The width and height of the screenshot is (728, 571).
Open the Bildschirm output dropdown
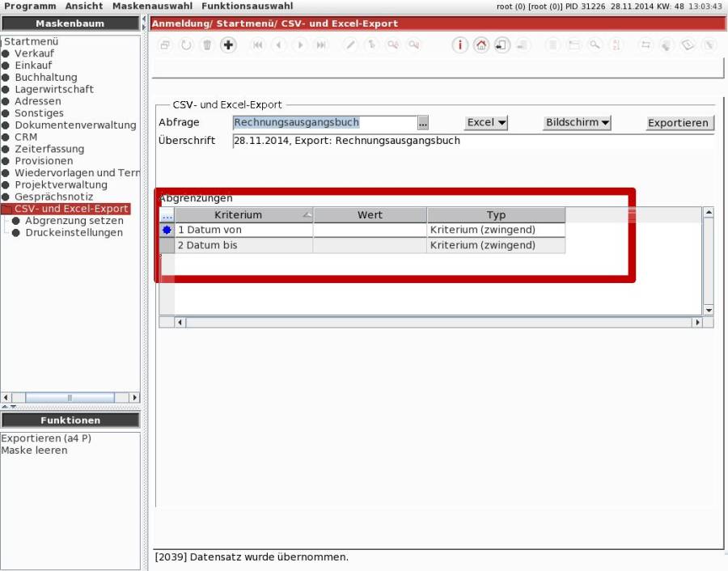(577, 123)
